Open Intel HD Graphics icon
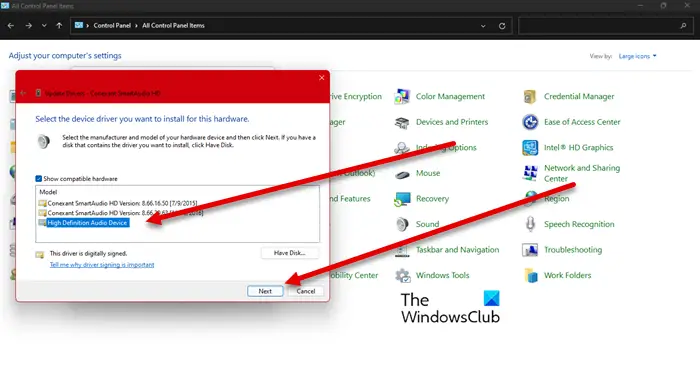The width and height of the screenshot is (700, 369). click(530, 148)
